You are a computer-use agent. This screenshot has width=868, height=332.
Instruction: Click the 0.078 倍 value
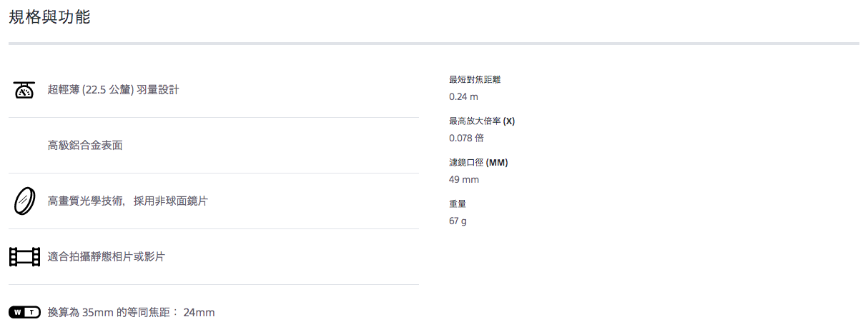[x=466, y=138]
